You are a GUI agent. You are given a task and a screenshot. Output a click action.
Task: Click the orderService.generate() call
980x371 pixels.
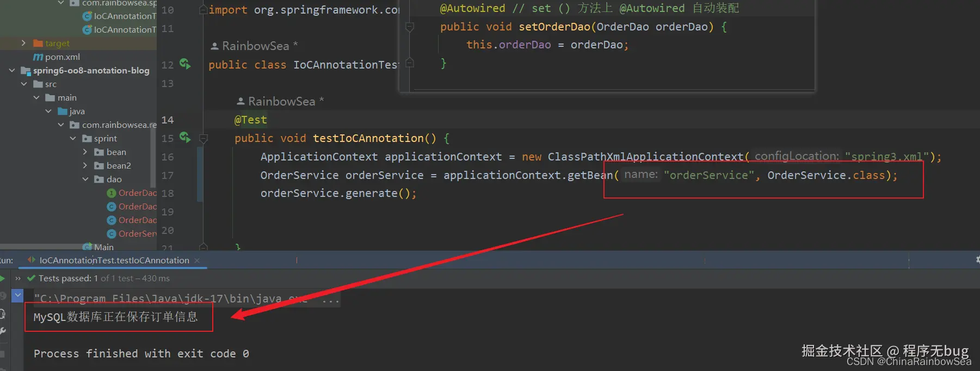(x=338, y=194)
